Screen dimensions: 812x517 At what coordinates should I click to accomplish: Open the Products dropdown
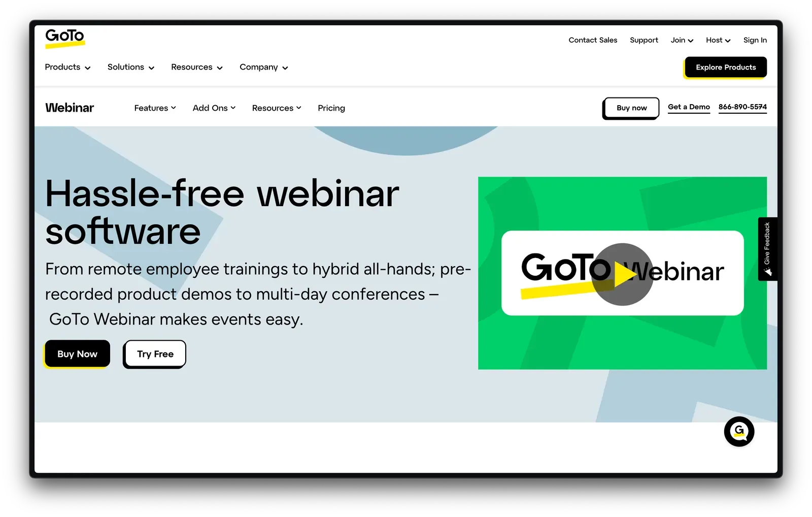pos(67,67)
